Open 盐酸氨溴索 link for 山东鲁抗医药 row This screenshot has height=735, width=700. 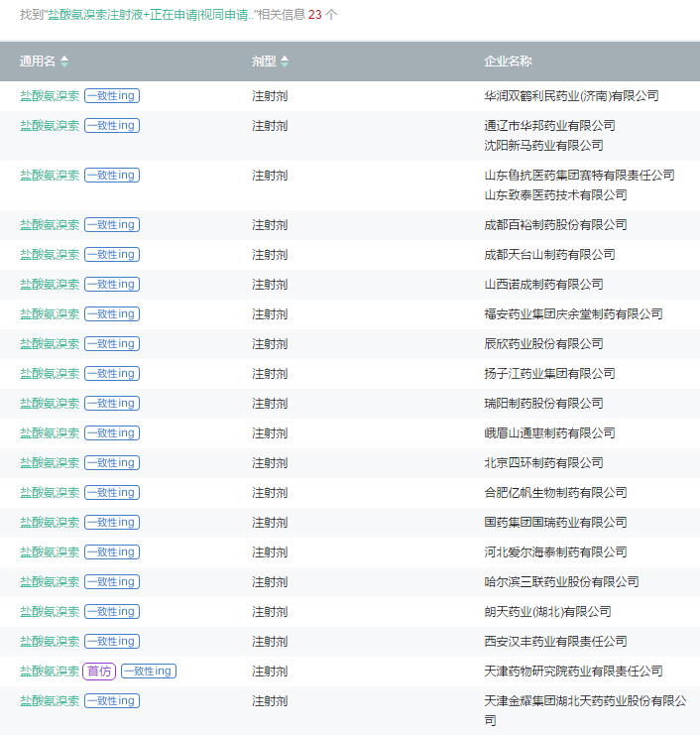50,176
